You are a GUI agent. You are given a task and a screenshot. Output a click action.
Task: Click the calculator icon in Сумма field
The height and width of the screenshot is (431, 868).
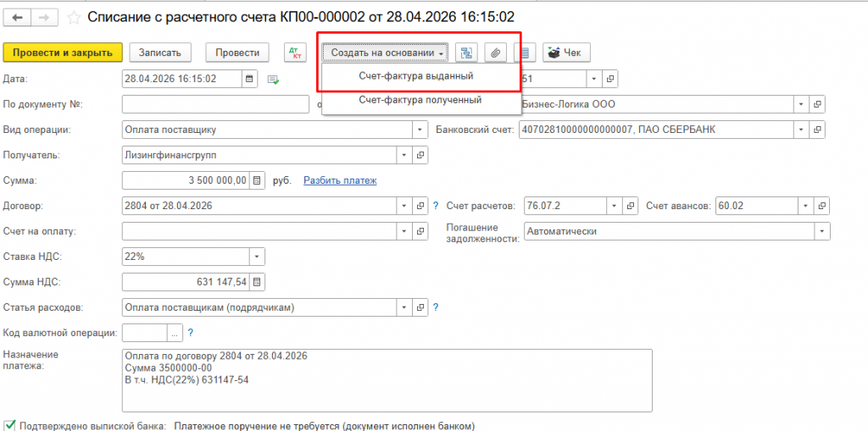(x=257, y=181)
